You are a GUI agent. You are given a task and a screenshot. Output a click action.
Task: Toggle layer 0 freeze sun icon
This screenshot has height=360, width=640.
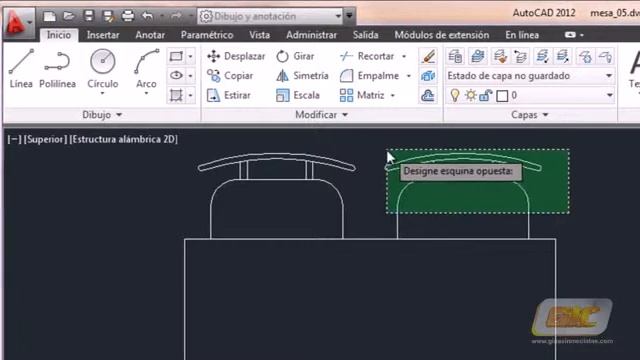pos(471,96)
